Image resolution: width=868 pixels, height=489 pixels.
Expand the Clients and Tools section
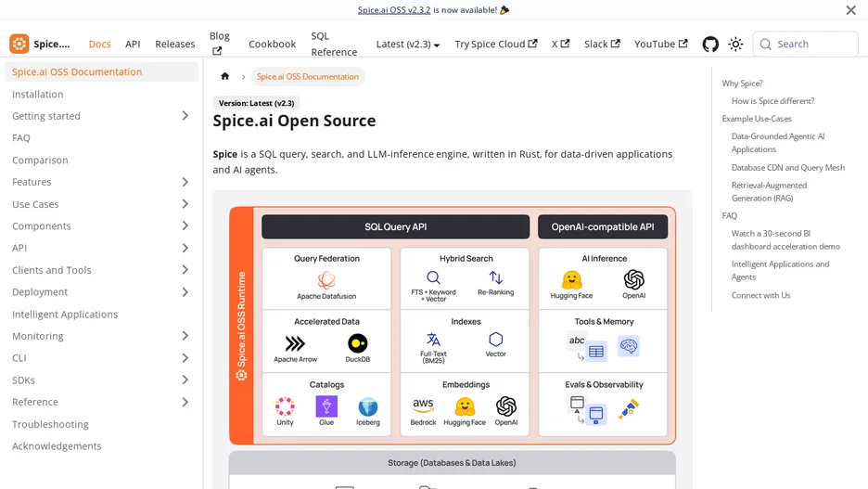(x=185, y=270)
